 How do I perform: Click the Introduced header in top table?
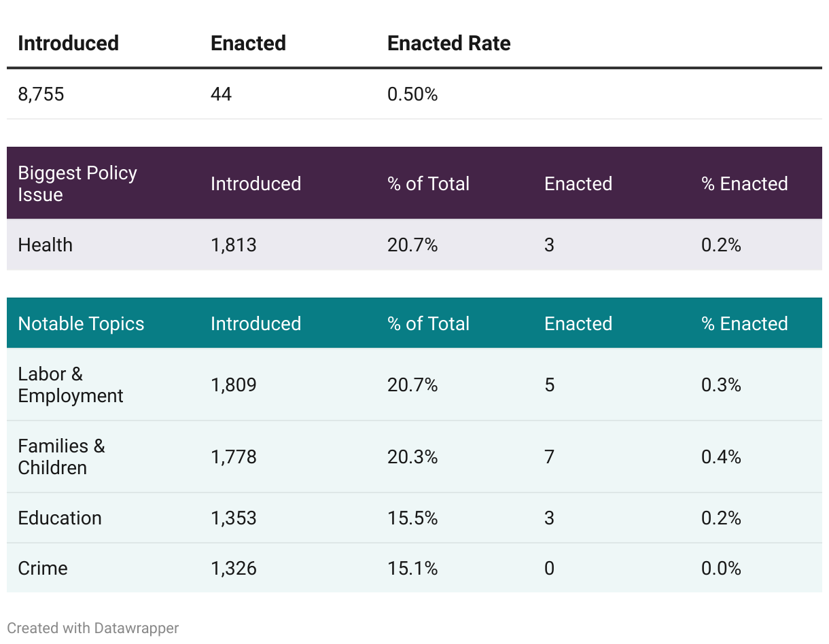(68, 43)
